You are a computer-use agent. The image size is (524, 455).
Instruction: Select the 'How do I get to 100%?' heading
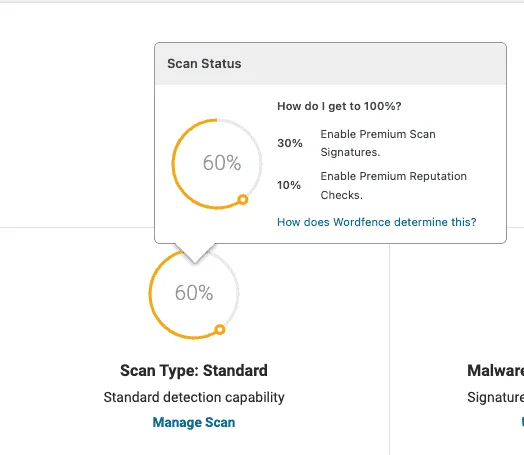click(x=339, y=106)
